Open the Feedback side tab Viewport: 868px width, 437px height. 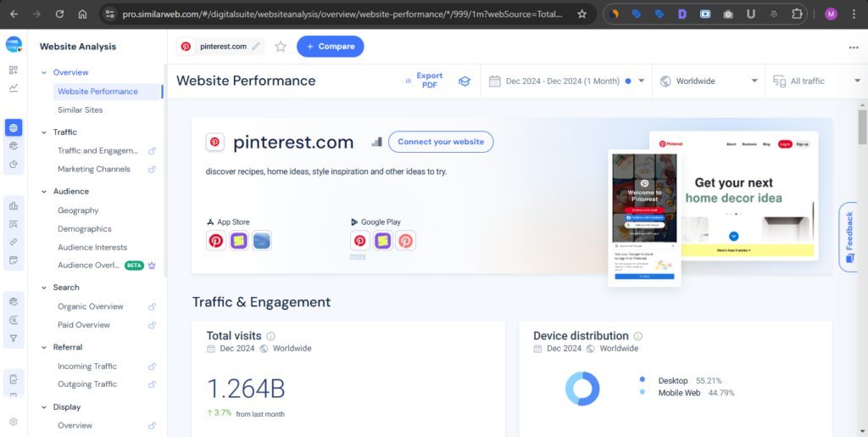849,237
